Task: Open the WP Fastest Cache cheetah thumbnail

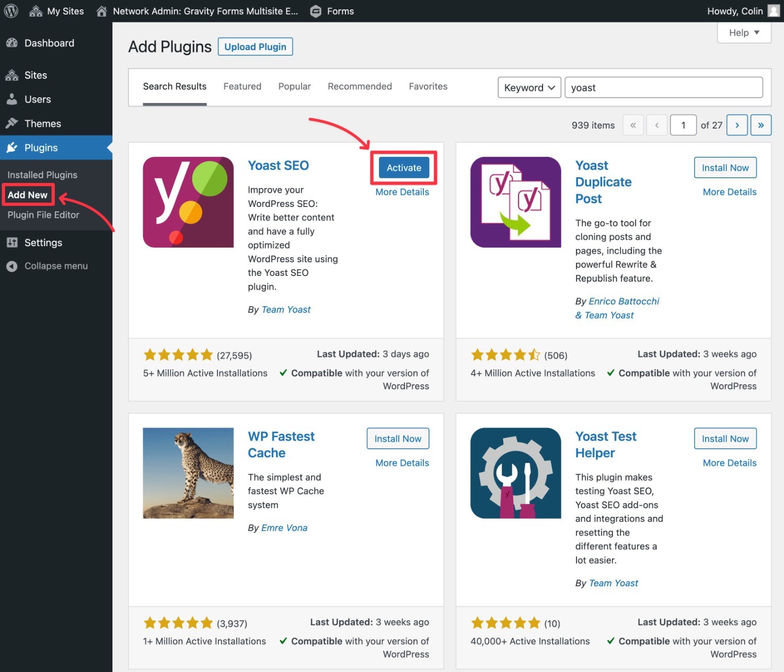Action: pyautogui.click(x=188, y=473)
